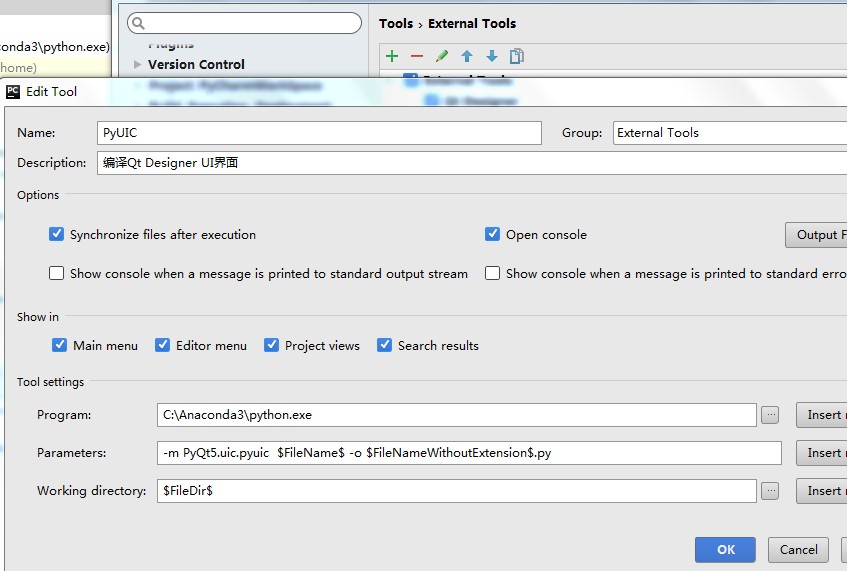Click the Cancel button

pos(798,549)
